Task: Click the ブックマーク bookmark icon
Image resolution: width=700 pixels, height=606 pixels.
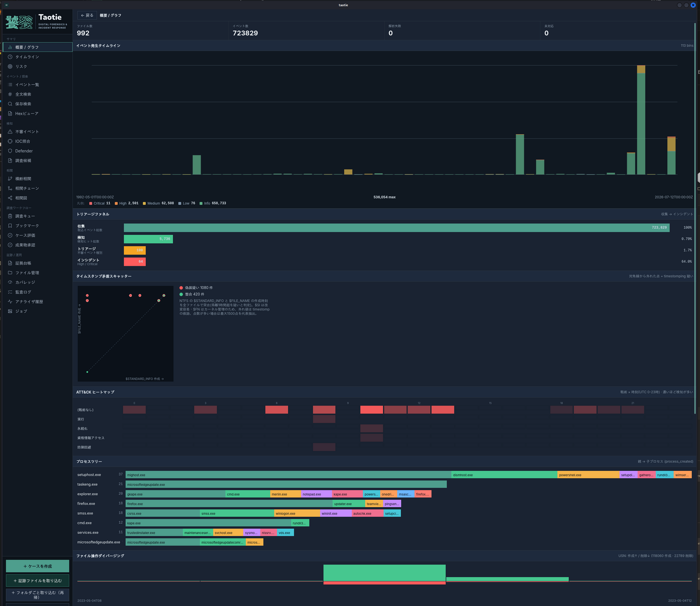Action: [10, 226]
